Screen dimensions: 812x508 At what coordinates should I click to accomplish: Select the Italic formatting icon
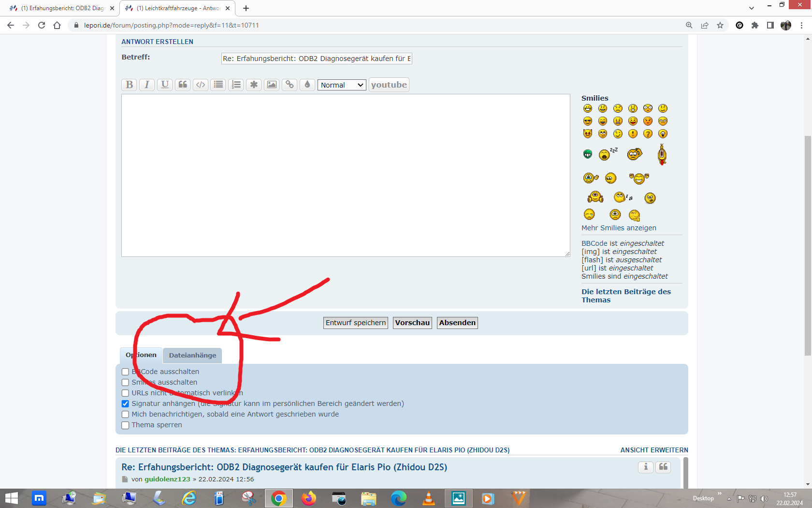[146, 85]
